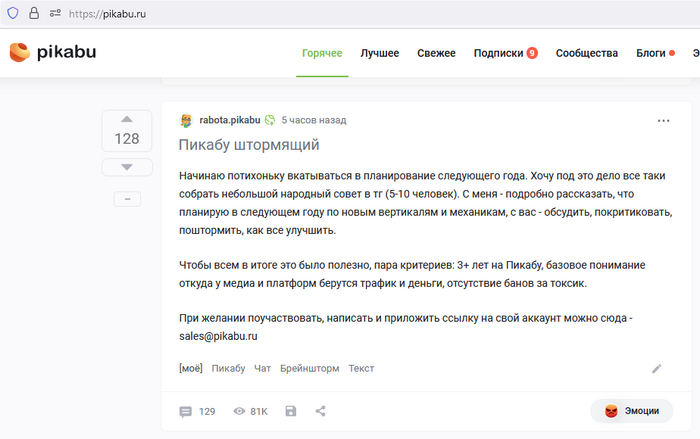The height and width of the screenshot is (439, 700).
Task: Open the Пикабу штормящий post title
Action: 249,145
